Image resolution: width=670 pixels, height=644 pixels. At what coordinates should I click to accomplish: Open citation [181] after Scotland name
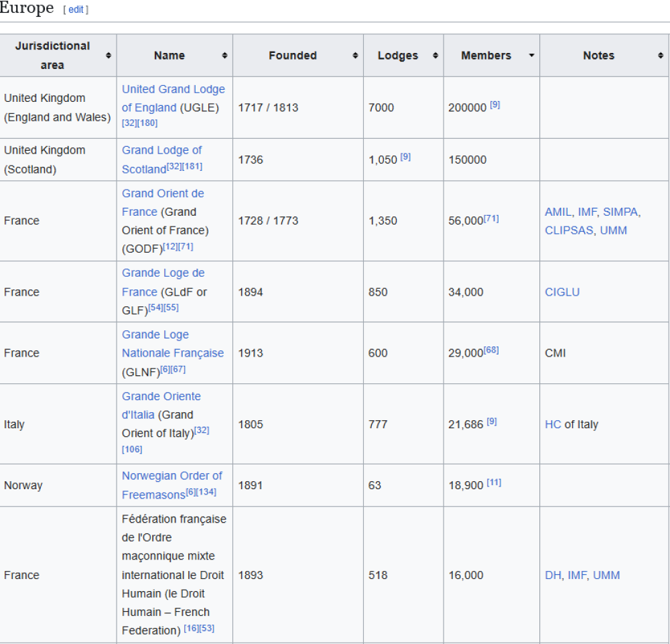(192, 166)
